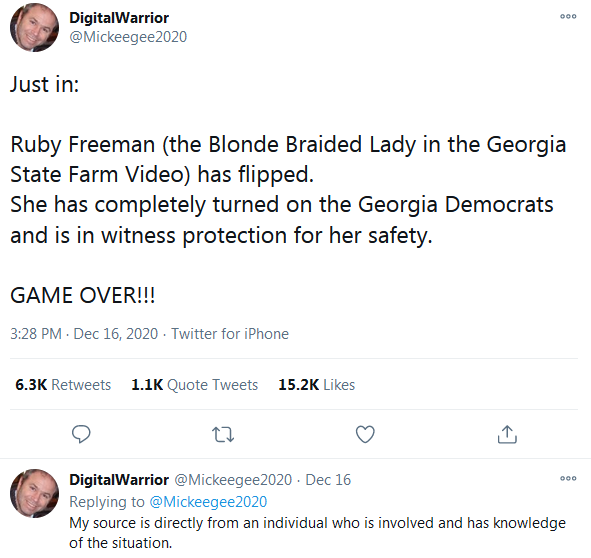Click the 3:28 PM Dec 16, 2020 timestamp
This screenshot has width=591, height=558.
[84, 334]
